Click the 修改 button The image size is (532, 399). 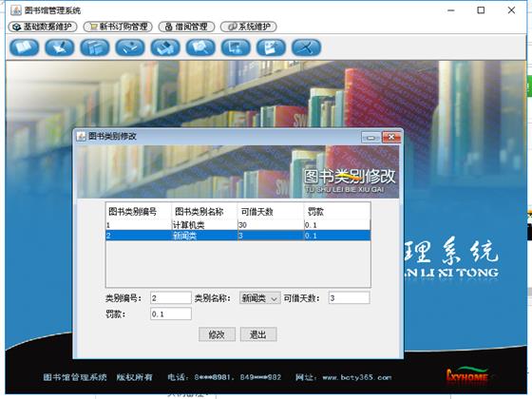pos(217,334)
